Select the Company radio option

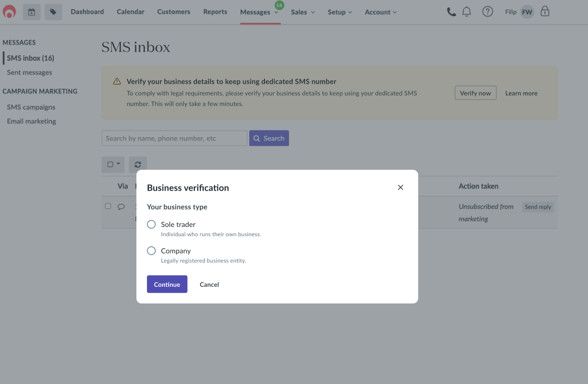coord(151,251)
